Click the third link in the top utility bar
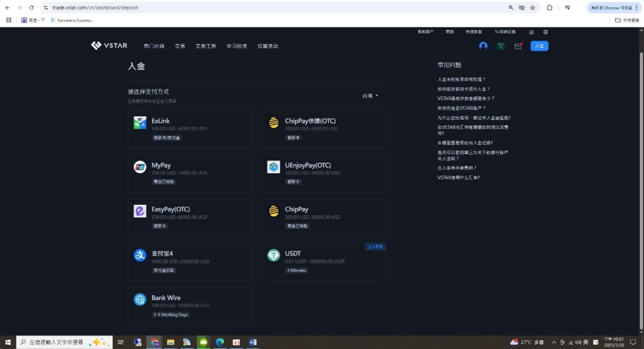This screenshot has width=644, height=349. tap(474, 32)
